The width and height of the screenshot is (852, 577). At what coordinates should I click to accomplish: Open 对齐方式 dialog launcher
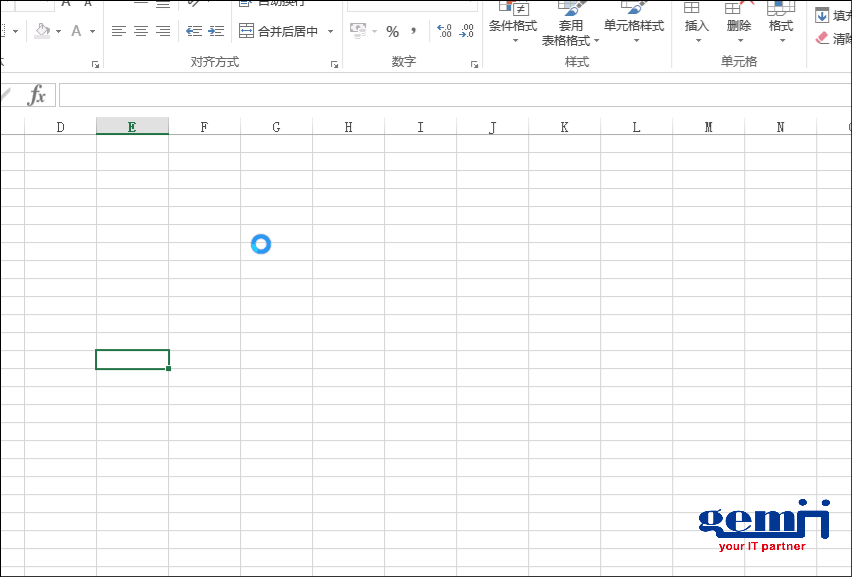(335, 64)
